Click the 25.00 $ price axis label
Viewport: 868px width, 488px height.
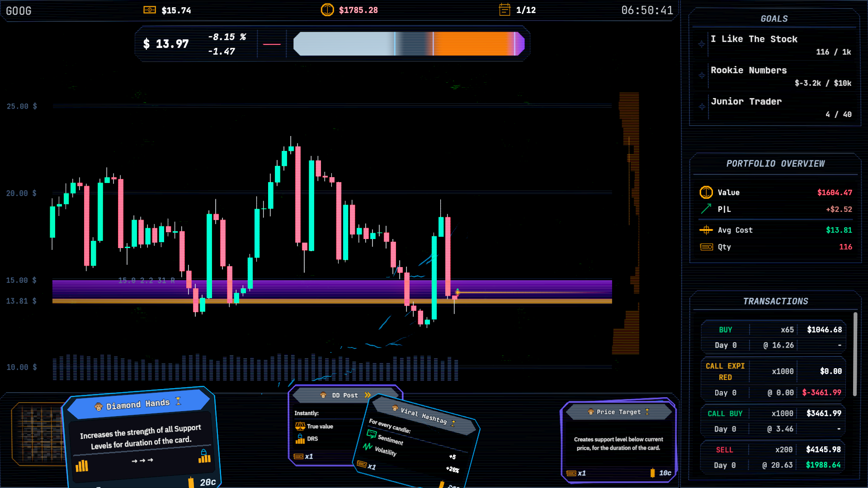click(x=22, y=106)
